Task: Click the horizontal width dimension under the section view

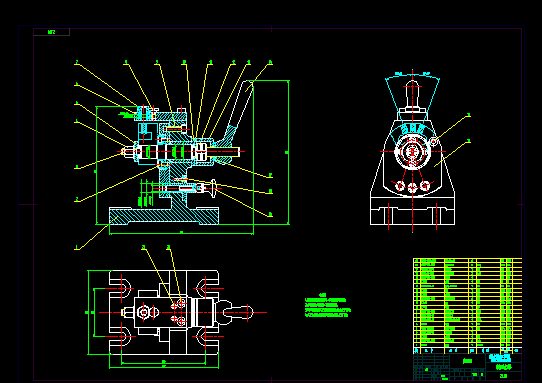Action: click(x=181, y=234)
